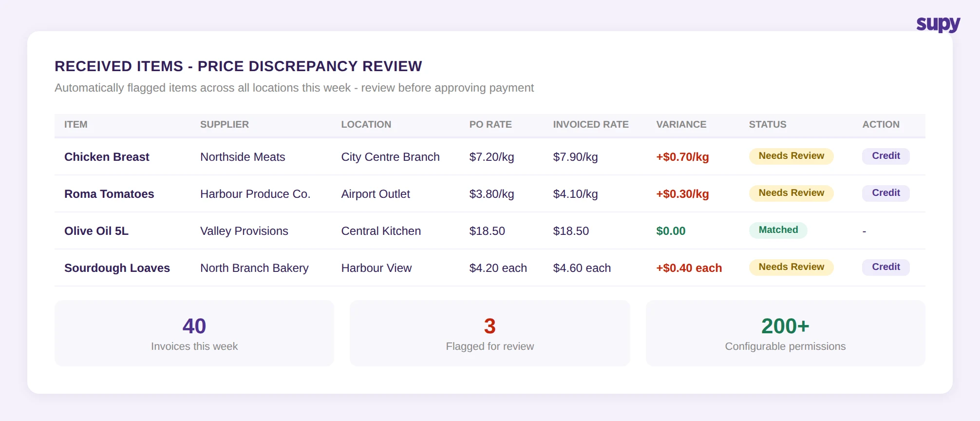Click Credit for Chicken Breast
Screen dimensions: 980x421
click(x=886, y=156)
